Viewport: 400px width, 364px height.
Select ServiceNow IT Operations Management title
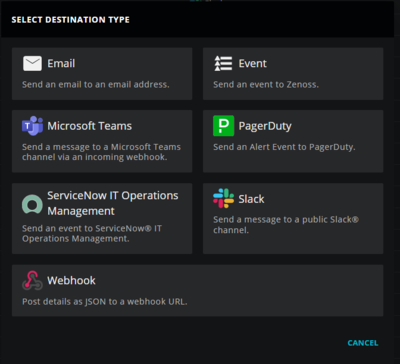(x=113, y=203)
